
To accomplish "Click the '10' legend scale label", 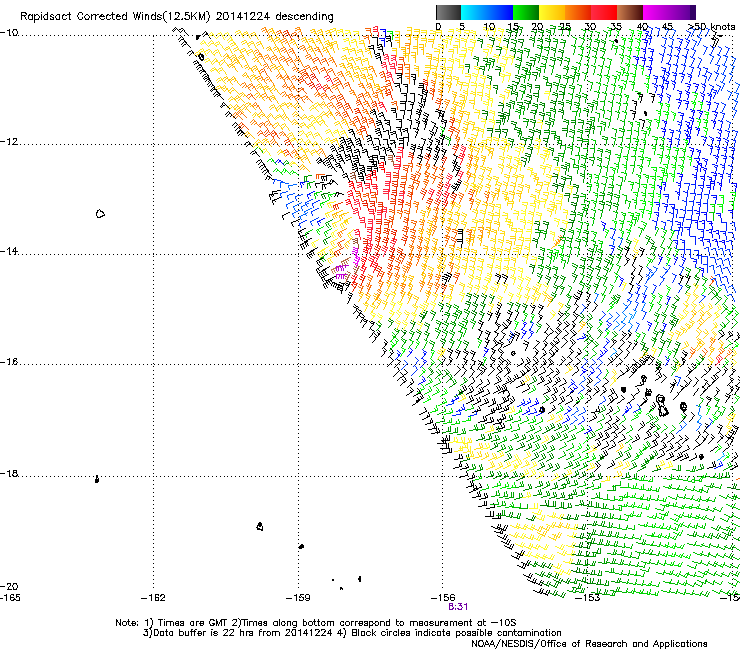I will pos(489,26).
